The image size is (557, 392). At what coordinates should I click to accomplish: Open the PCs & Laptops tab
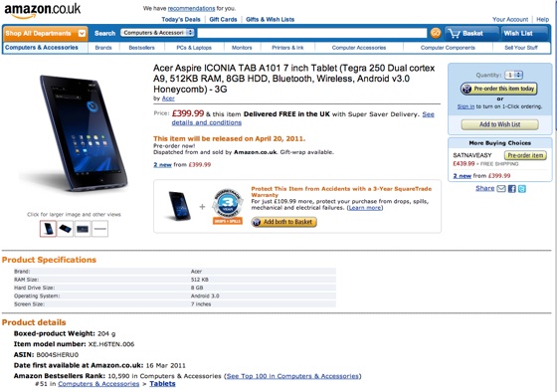194,48
